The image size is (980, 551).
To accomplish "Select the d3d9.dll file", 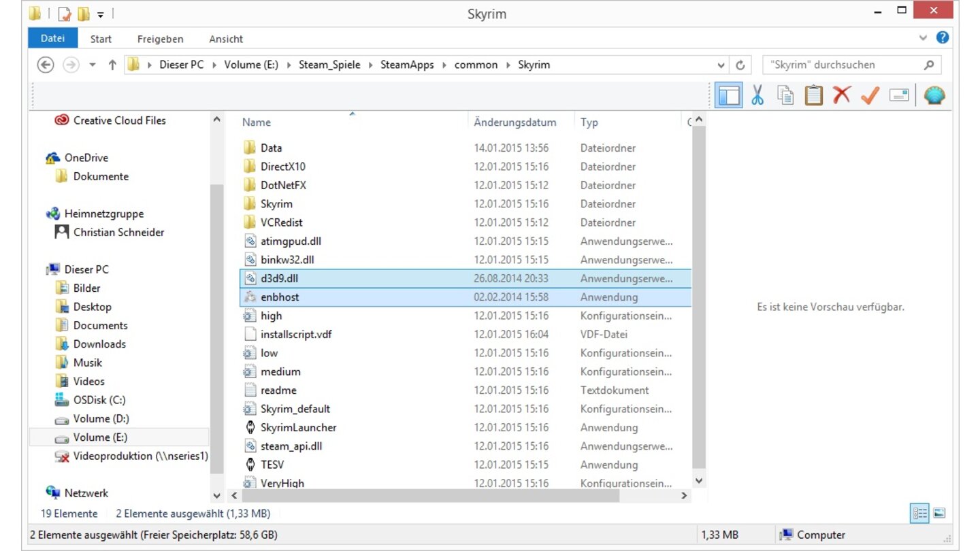I will 465,278.
